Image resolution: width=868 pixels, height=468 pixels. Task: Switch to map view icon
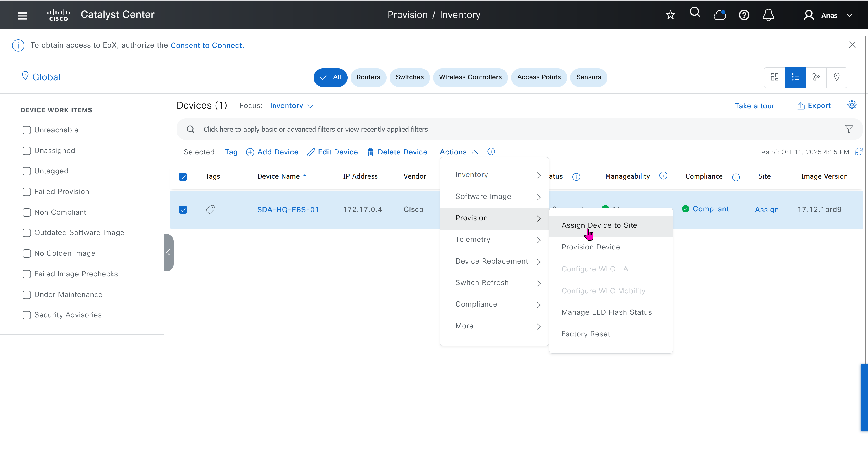(837, 77)
